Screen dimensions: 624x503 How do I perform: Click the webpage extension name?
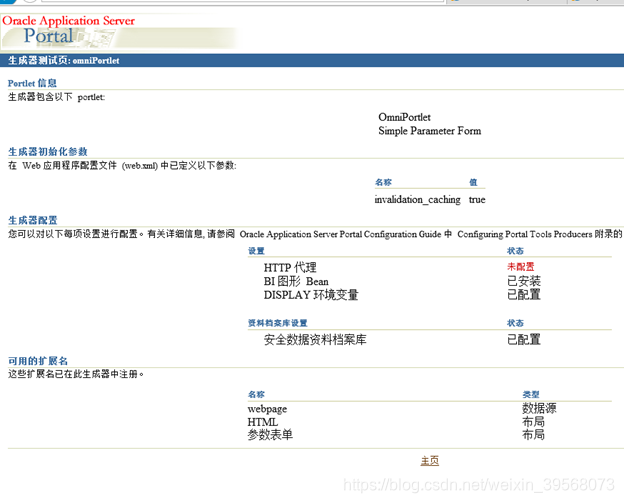(x=267, y=409)
